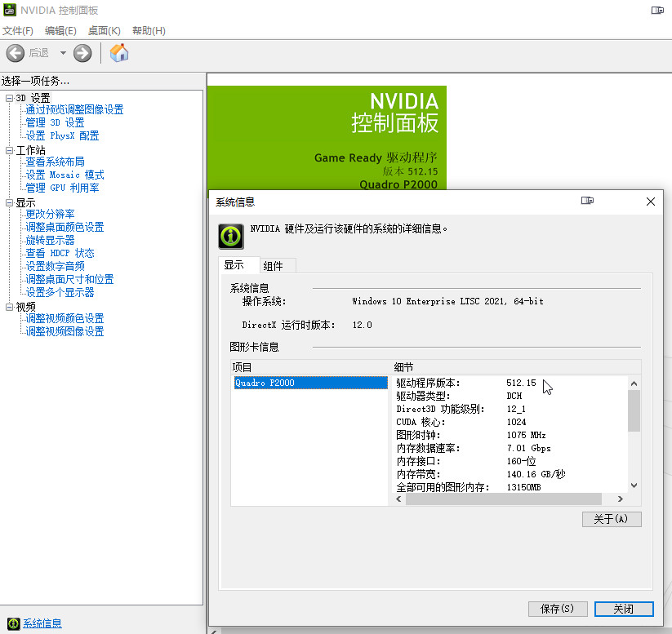Open 管理 GPU 利用率
This screenshot has height=634, width=672.
[x=62, y=188]
